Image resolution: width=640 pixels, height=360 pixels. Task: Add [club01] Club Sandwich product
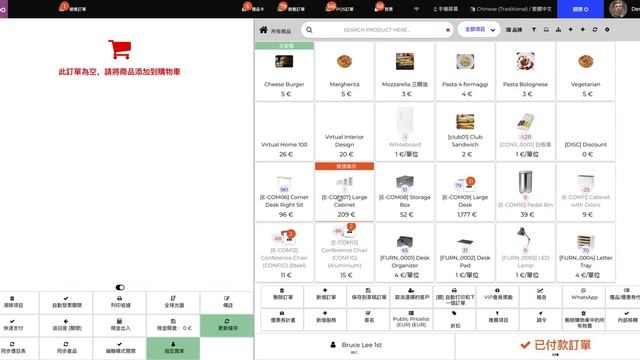(465, 131)
